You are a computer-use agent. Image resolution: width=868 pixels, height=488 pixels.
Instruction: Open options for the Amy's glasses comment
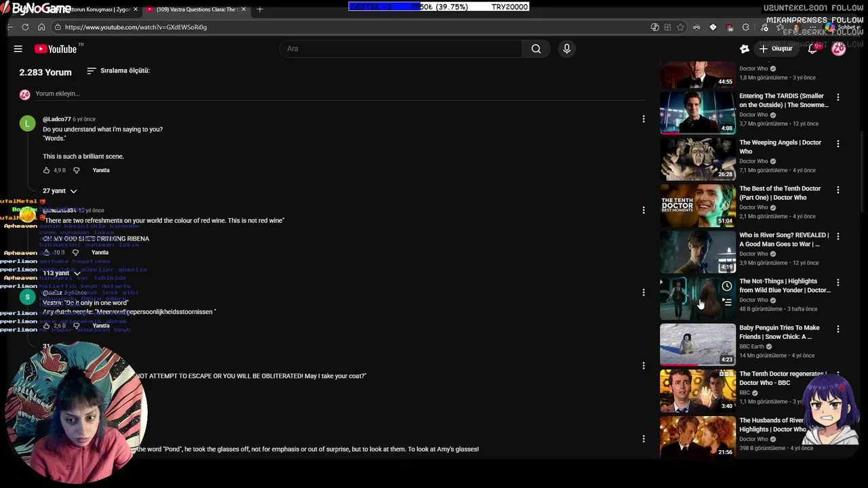(x=644, y=439)
